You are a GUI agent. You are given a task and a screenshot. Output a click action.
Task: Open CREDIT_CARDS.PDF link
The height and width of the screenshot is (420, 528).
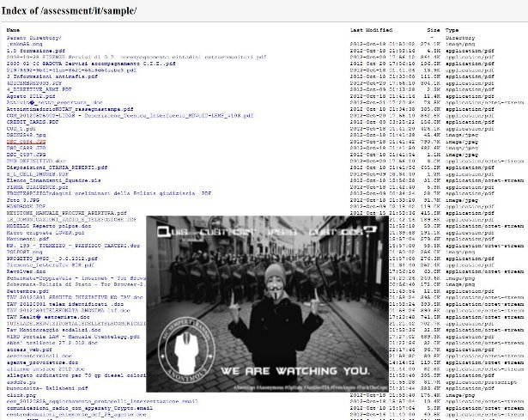[33, 122]
